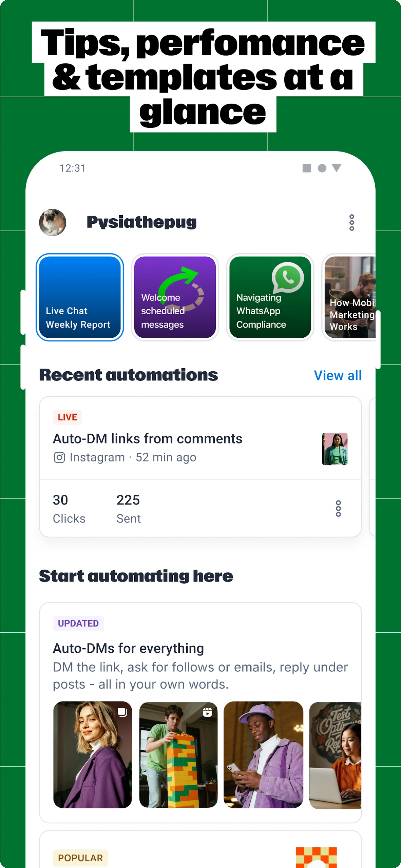Open Navigating WhatsApp Compliance story
The width and height of the screenshot is (401, 868).
click(x=270, y=297)
